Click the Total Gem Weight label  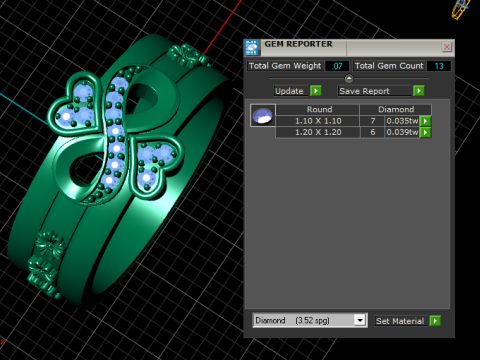pos(285,66)
